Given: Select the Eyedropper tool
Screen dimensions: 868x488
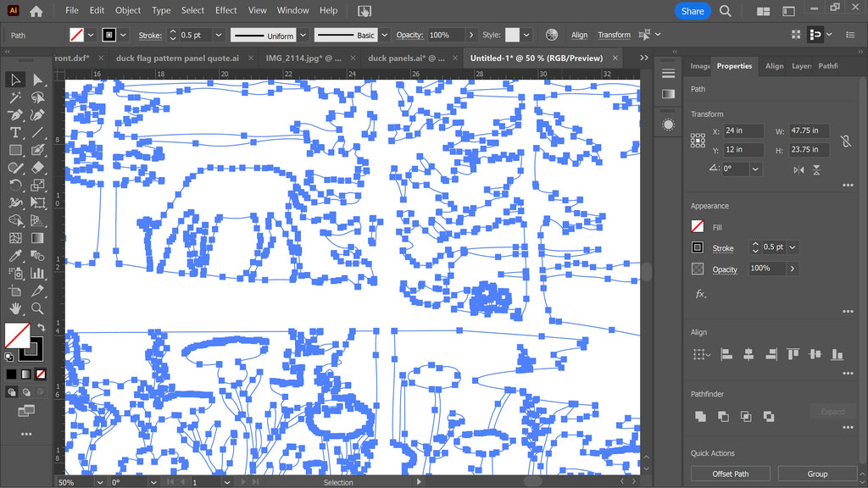Looking at the screenshot, I should tap(15, 256).
